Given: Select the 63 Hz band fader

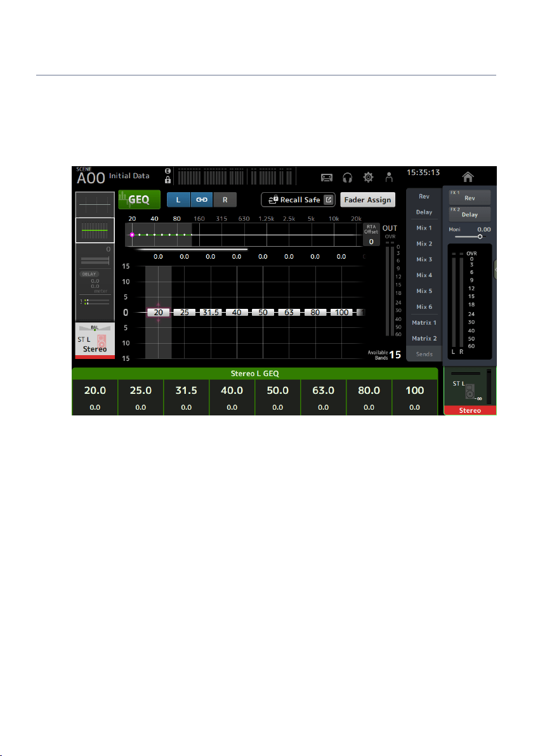Looking at the screenshot, I should 289,313.
